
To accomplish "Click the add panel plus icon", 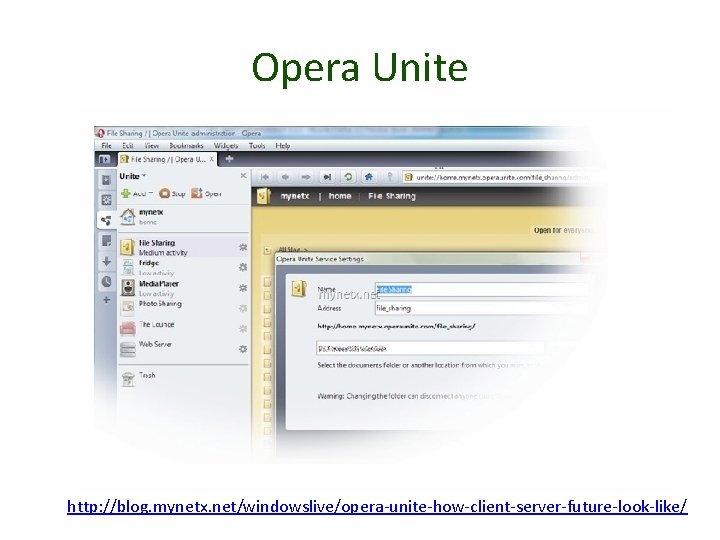I will (106, 300).
